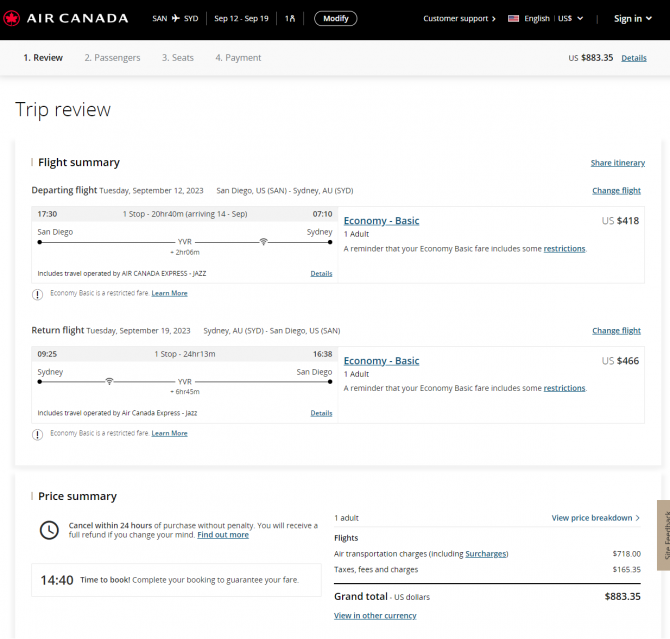The height and width of the screenshot is (639, 670).
Task: Click the YVR stop on return flight
Action: pyautogui.click(x=185, y=382)
